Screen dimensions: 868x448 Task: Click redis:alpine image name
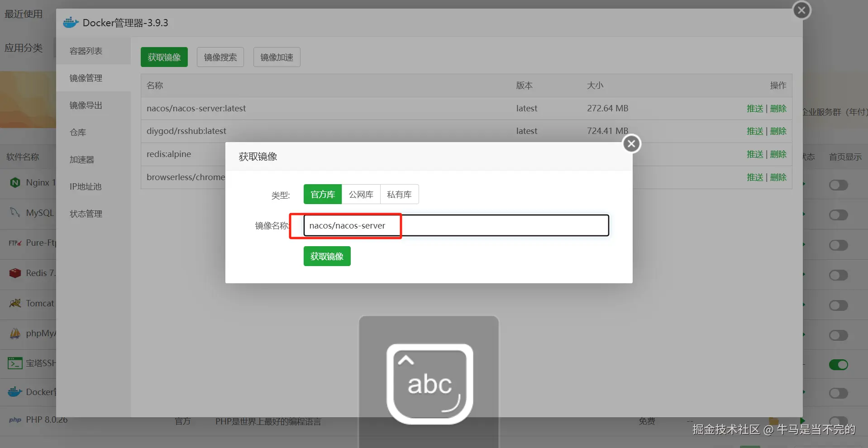coord(169,154)
